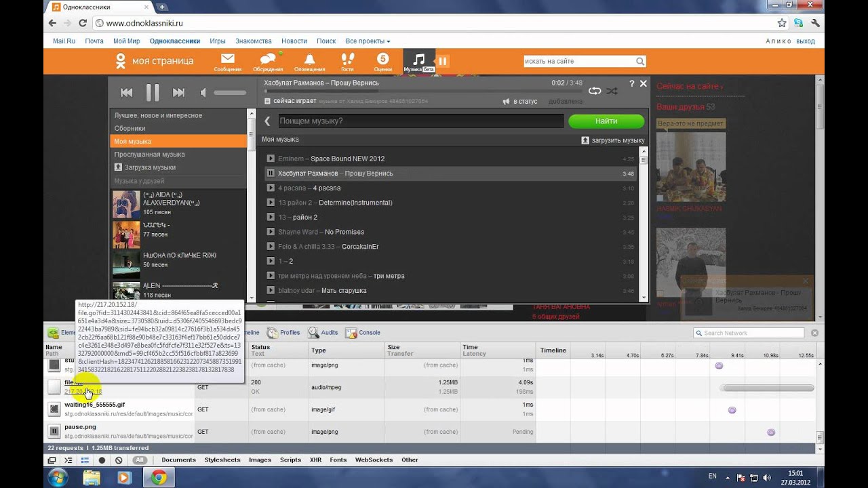Toggle shuffle mode in player
This screenshot has width=868, height=488.
(612, 91)
